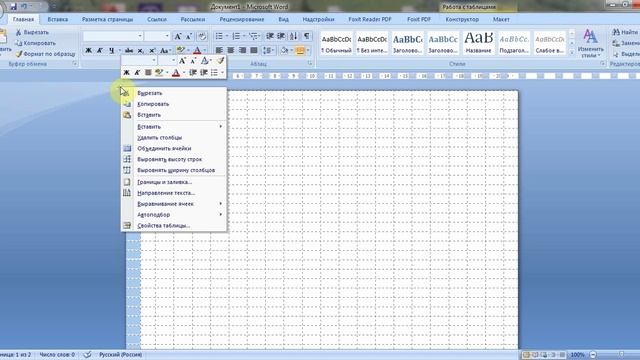Viewport: 640px width, 360px height.
Task: Justify text in ribbon
Action: [x=254, y=50]
